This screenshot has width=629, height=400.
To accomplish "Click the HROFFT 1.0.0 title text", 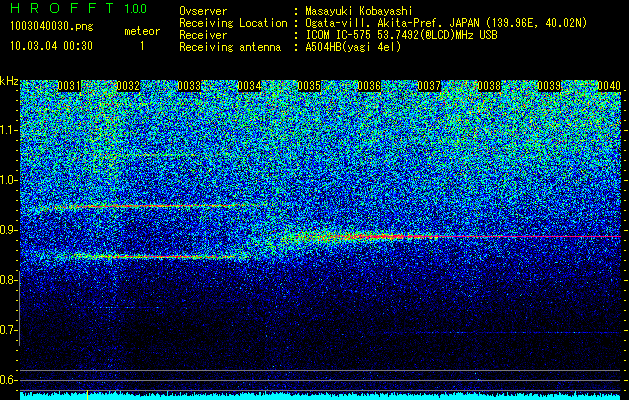I will (79, 8).
